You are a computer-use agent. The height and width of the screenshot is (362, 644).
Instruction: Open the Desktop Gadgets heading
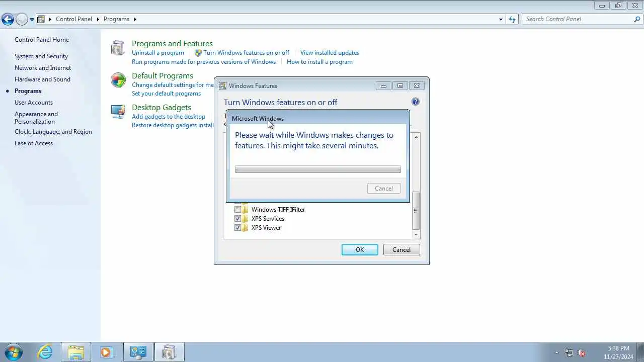(x=162, y=108)
